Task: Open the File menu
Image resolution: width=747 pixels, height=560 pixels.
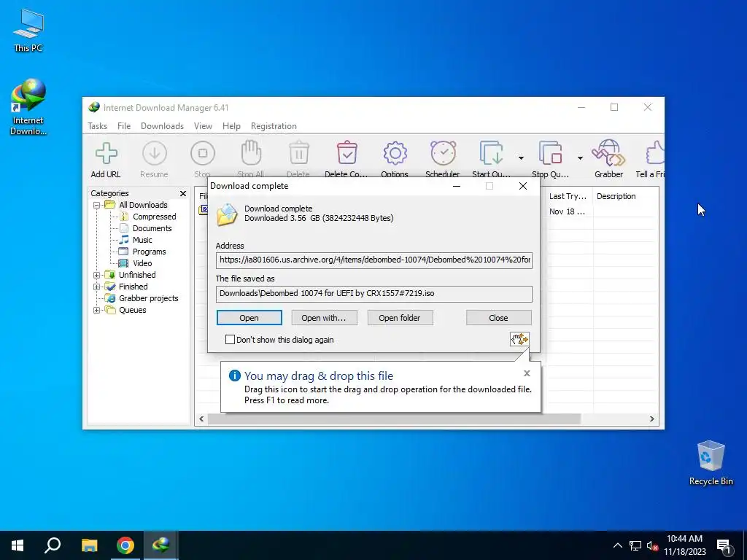Action: (124, 126)
